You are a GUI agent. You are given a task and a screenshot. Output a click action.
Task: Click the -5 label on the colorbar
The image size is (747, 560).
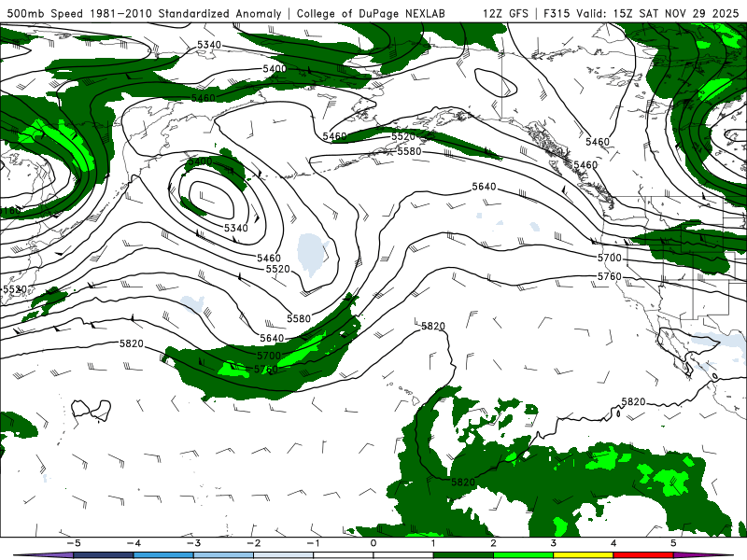[x=74, y=543]
